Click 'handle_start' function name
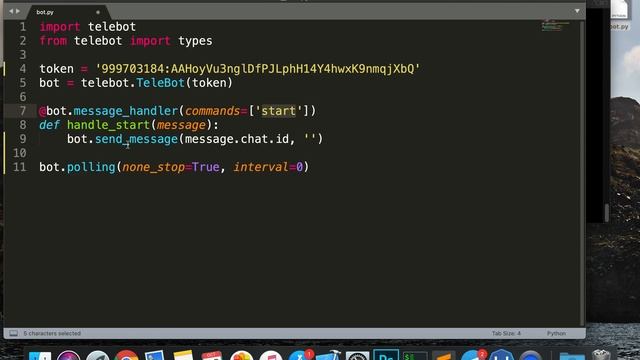 109,125
